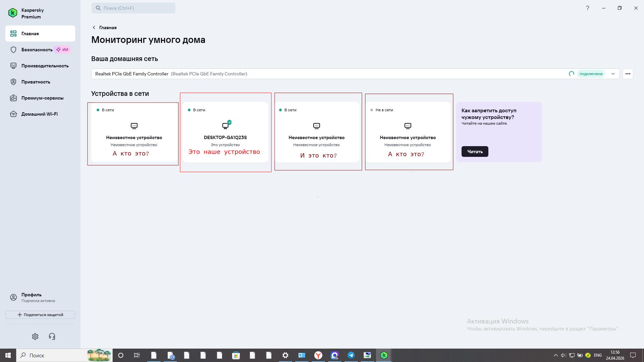
Task: Open the Telegram taskbar icon
Action: pyautogui.click(x=351, y=355)
